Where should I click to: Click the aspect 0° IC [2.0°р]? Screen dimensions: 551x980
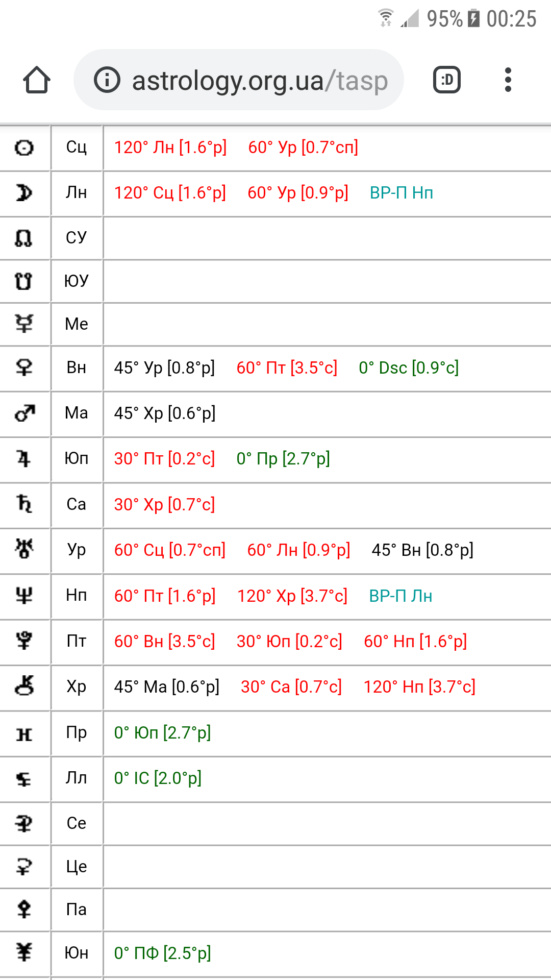158,778
